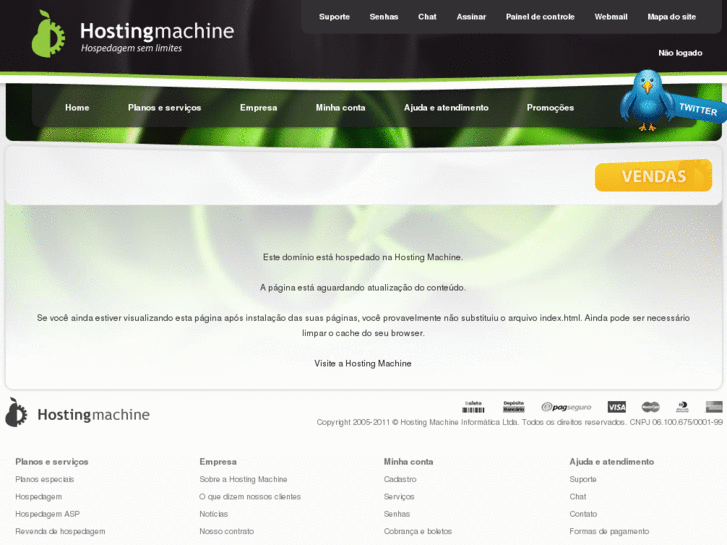Image resolution: width=727 pixels, height=545 pixels.
Task: Click the yellow VENDAS button
Action: pyautogui.click(x=653, y=175)
